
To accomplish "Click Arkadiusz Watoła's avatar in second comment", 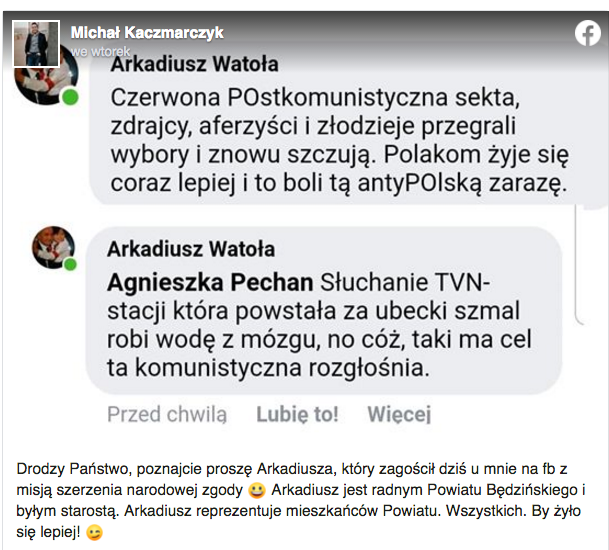I will tap(54, 247).
